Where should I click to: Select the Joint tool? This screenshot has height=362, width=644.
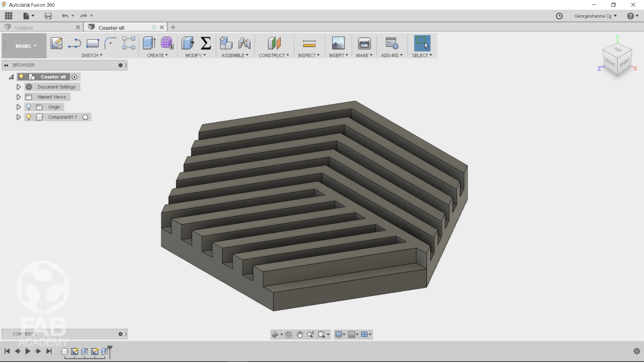click(x=245, y=43)
